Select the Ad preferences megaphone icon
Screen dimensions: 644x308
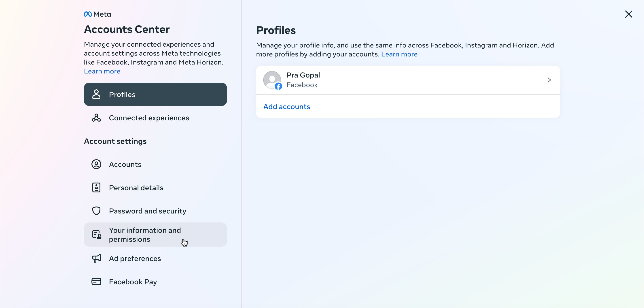pos(96,258)
